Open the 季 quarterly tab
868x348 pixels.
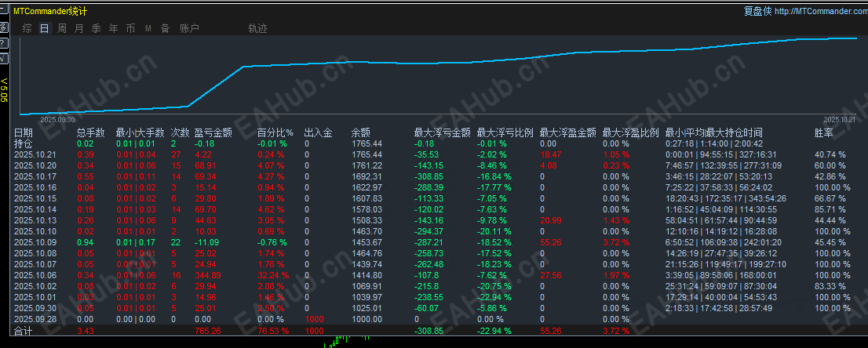click(96, 29)
